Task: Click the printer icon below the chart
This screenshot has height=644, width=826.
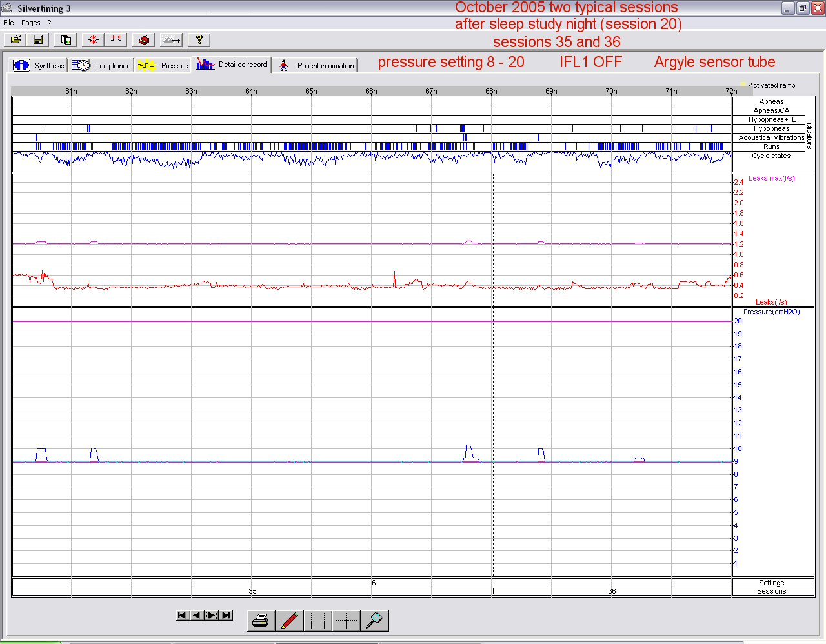Action: click(x=261, y=621)
